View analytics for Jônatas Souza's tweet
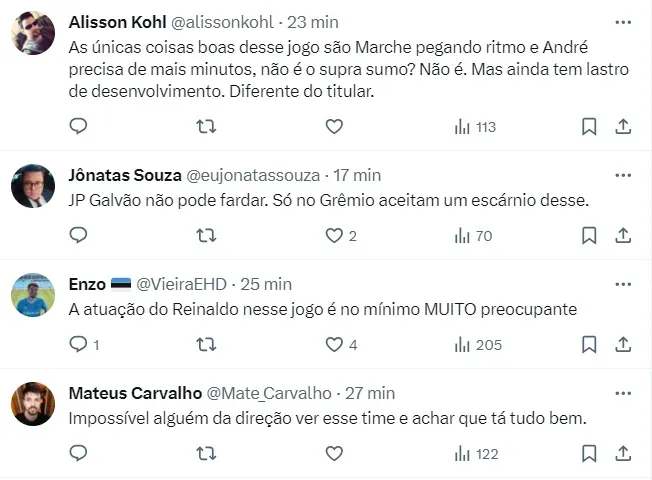Image resolution: width=652 pixels, height=480 pixels. click(x=474, y=236)
